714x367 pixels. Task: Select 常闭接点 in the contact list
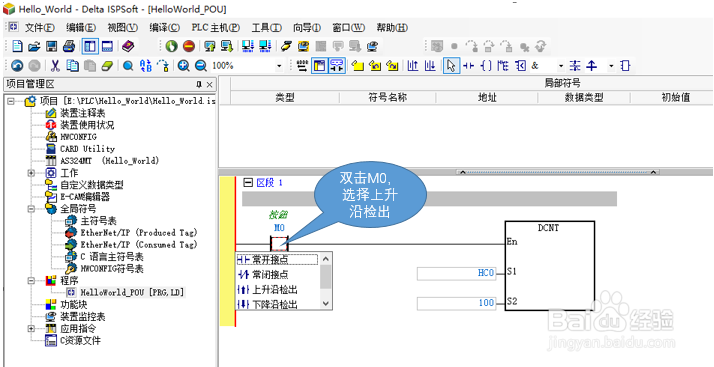(x=277, y=275)
